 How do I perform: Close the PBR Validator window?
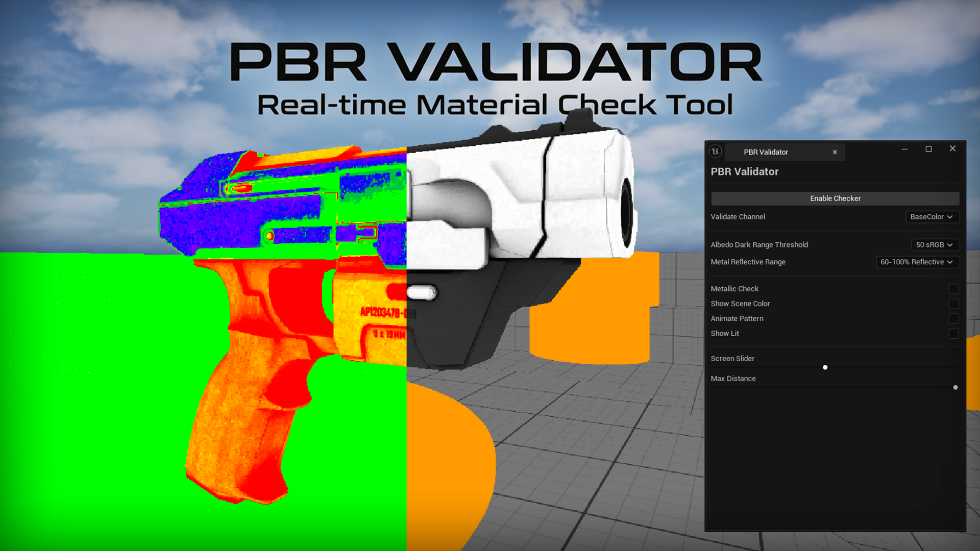(952, 148)
